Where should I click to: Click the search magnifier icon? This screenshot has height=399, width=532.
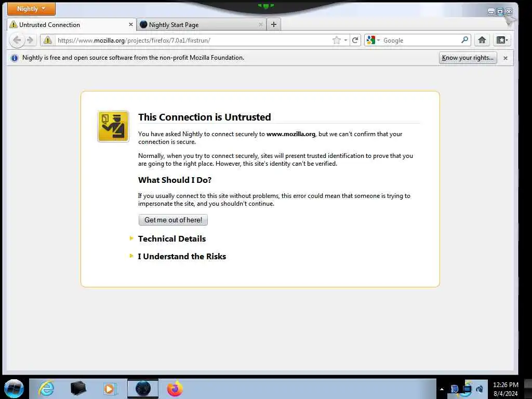tap(465, 40)
